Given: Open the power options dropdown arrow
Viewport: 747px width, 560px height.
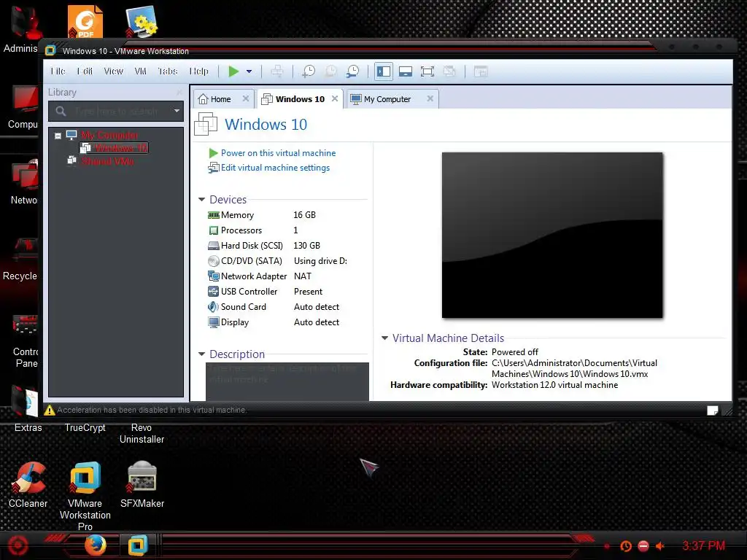Looking at the screenshot, I should [249, 71].
